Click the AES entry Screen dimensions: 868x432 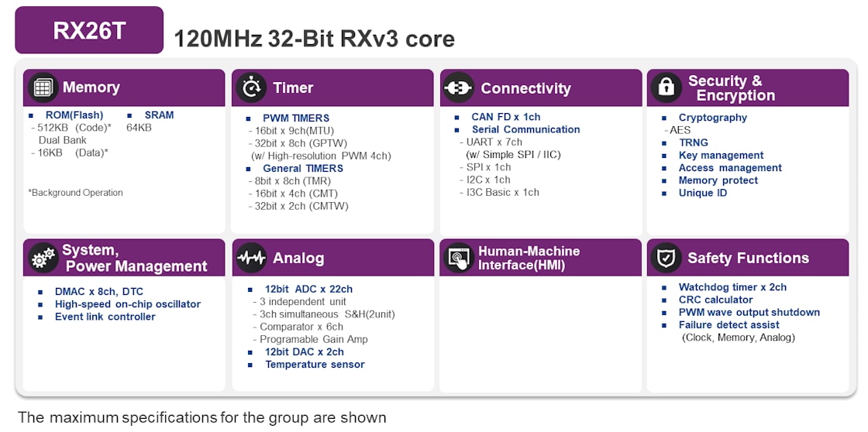679,131
